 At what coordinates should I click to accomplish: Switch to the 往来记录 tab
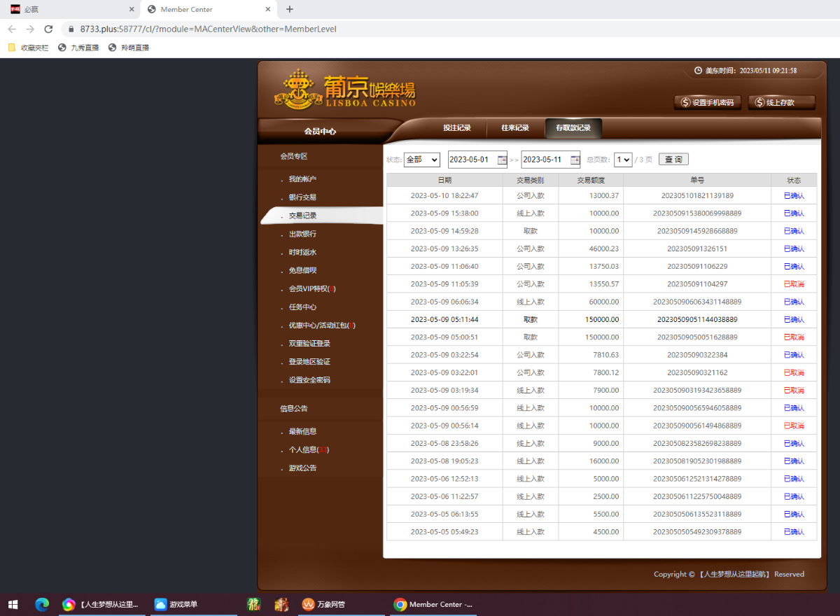point(514,128)
